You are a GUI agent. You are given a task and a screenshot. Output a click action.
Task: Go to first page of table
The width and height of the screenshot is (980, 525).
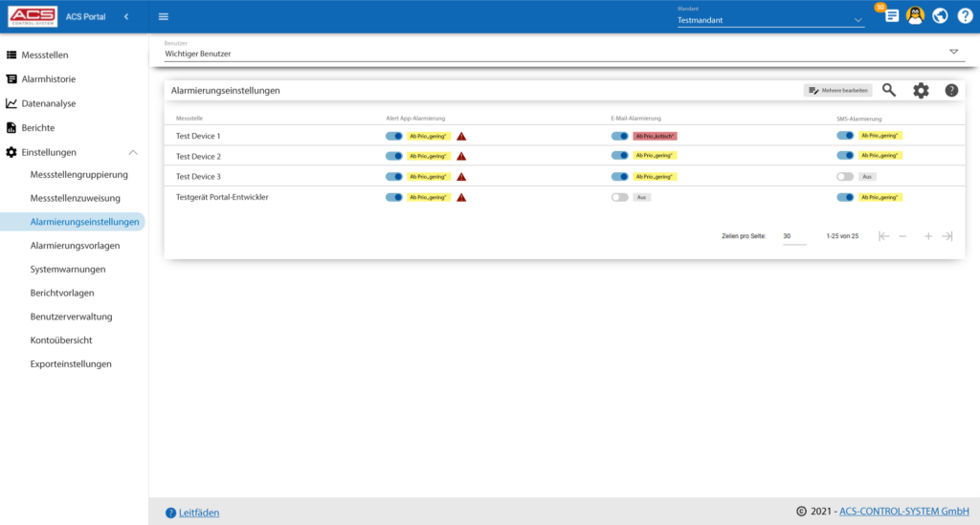click(x=883, y=236)
